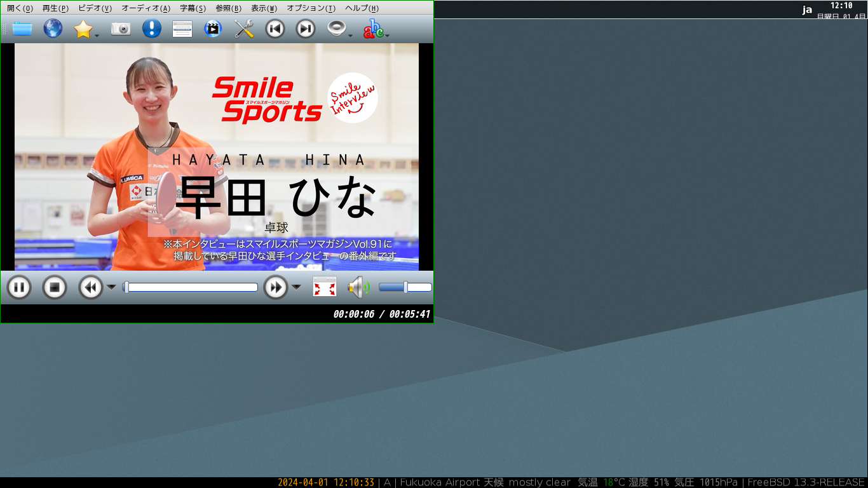This screenshot has width=868, height=488.
Task: Click the volume slider handle
Action: tap(405, 287)
